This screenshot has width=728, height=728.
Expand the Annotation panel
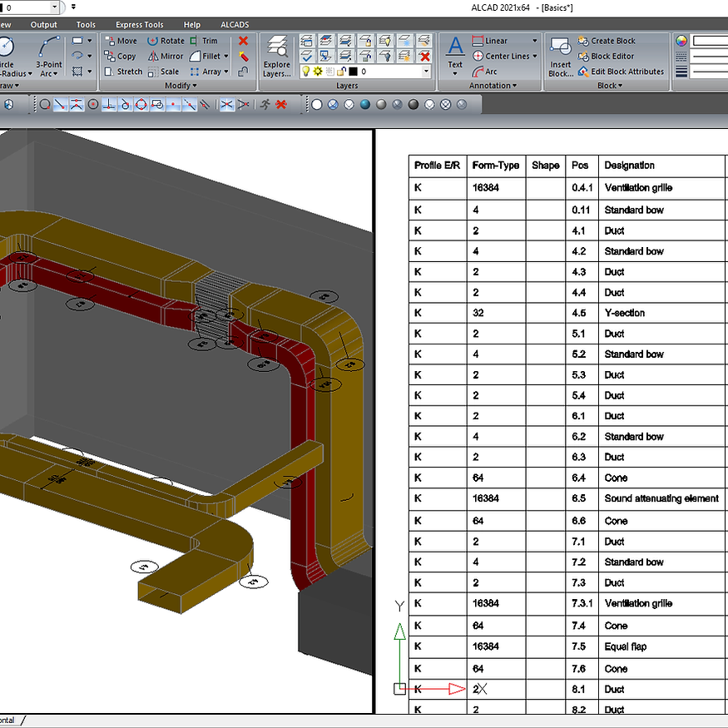pyautogui.click(x=493, y=86)
